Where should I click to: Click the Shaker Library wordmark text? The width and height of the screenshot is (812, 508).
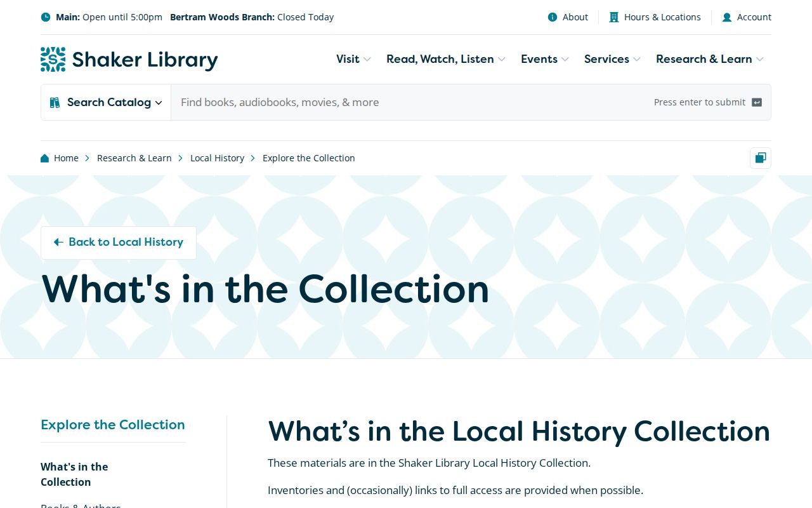145,60
